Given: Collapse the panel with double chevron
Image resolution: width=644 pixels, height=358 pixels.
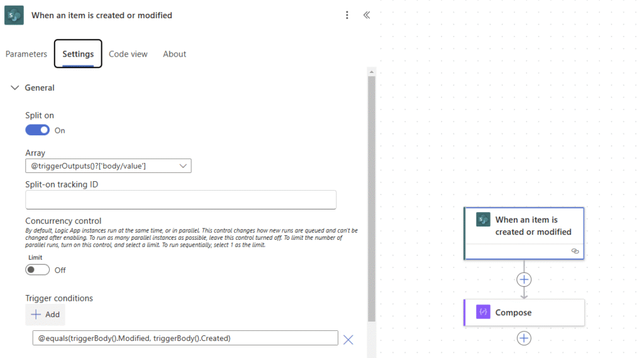Looking at the screenshot, I should coord(367,15).
